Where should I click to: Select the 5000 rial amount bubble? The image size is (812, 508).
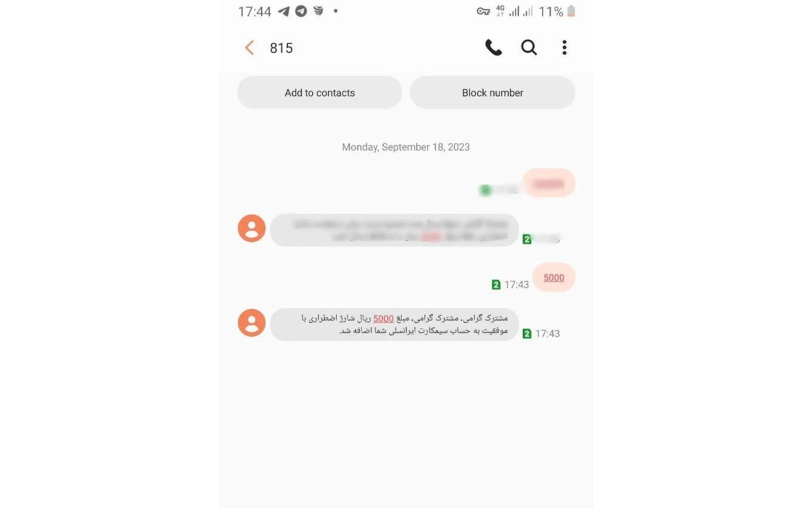(x=552, y=277)
